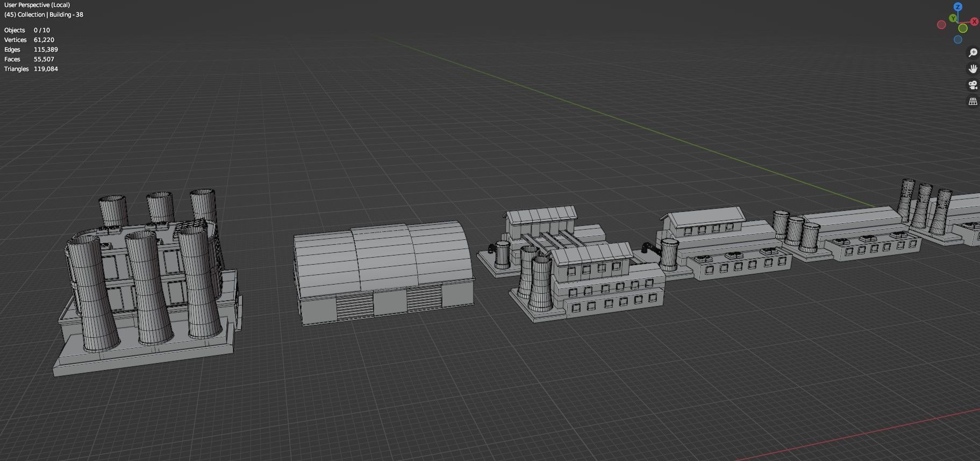
Task: Click the hand pan view icon
Action: [972, 68]
